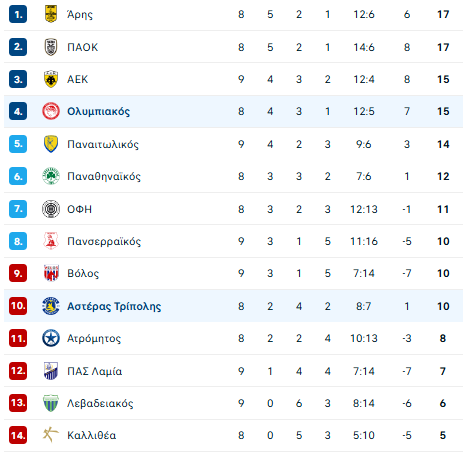Click the Ατρόμητος blue star logo
This screenshot has height=455, width=463.
tap(51, 338)
